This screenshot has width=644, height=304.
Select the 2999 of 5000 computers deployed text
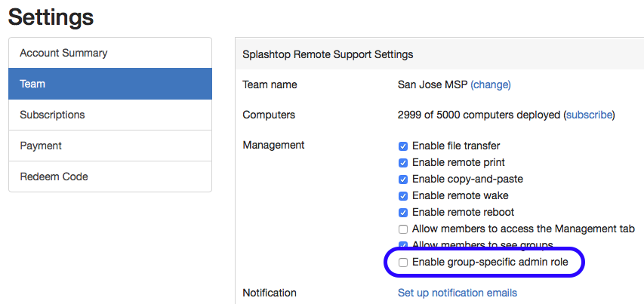pos(479,115)
